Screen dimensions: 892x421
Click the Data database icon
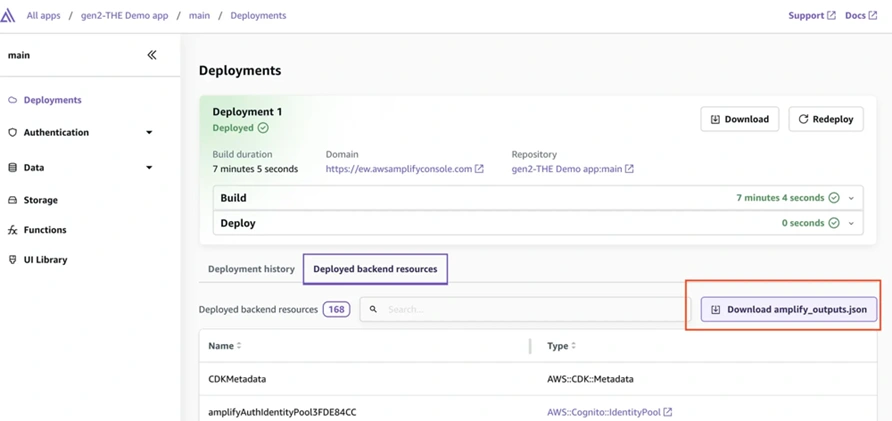(13, 168)
